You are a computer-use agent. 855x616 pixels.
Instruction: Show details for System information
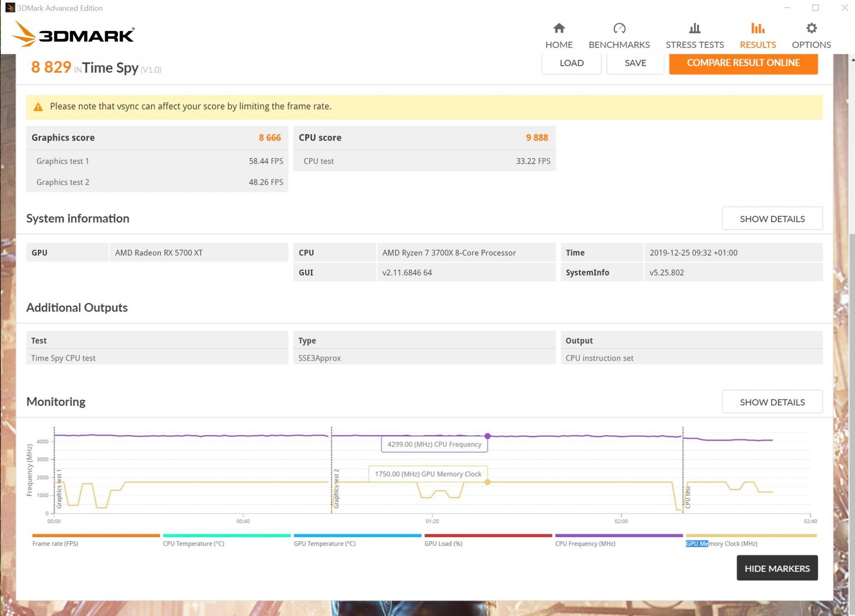[x=772, y=218]
